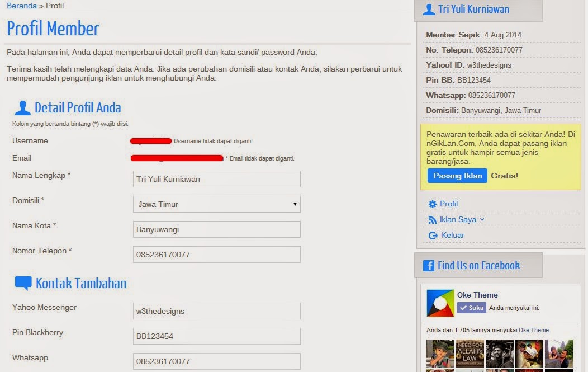Click 'Username tidak dapat diganti.' note
This screenshot has height=372, width=588.
coord(213,141)
